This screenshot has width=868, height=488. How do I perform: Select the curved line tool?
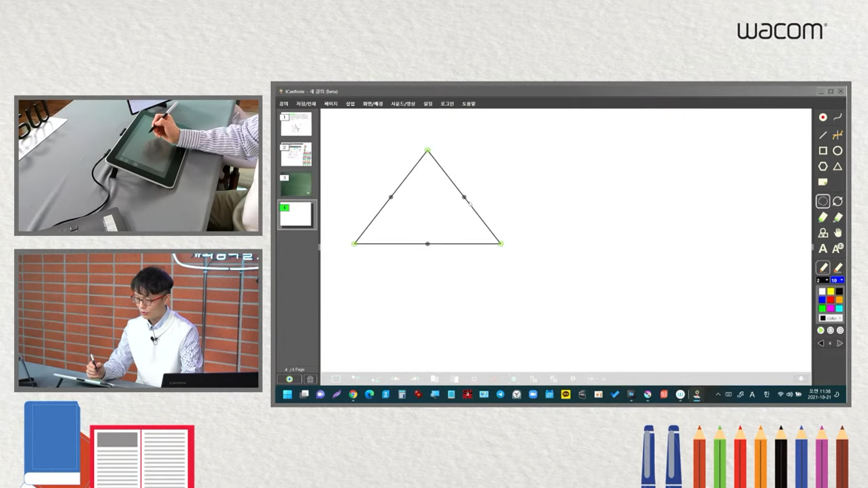(x=838, y=118)
